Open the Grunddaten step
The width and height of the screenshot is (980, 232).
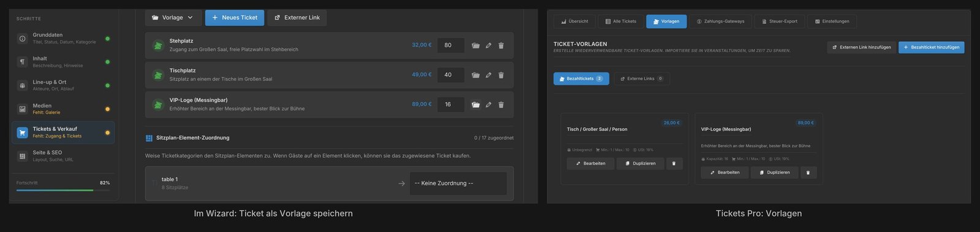tap(63, 38)
